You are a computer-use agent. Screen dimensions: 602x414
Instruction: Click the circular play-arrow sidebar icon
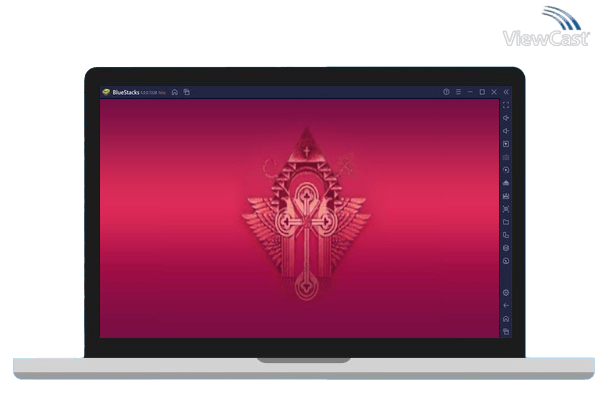(506, 170)
